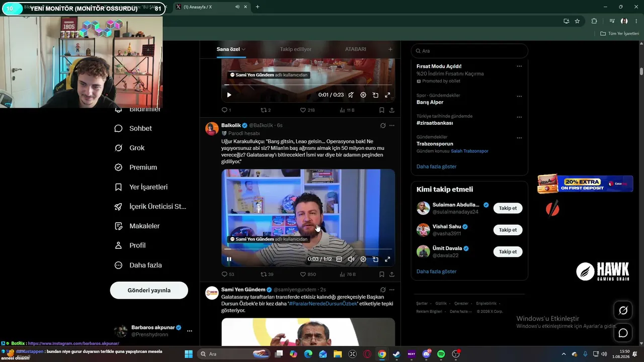Open İçerik Üreticisi Stüdyosu in sidebar
Screen dimensions: 644x362
point(150,207)
